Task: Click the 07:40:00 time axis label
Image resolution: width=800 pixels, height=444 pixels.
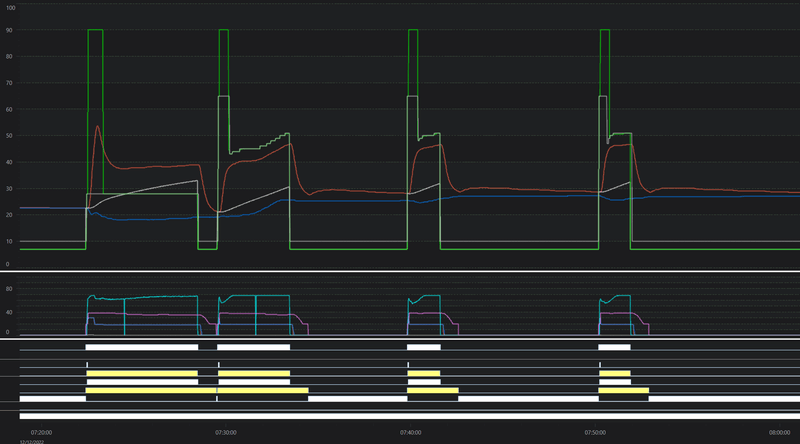Action: pos(411,433)
